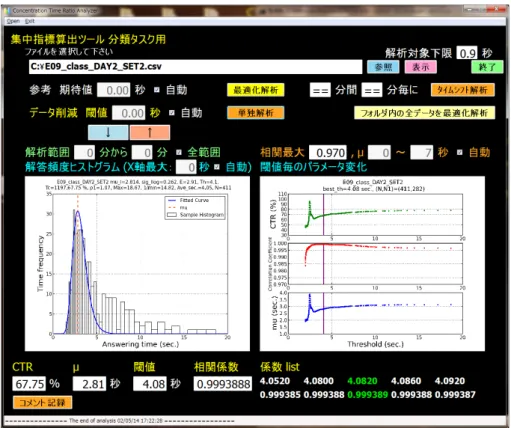Click the coefficient value 4.0800
The width and height of the screenshot is (511, 428).
(x=319, y=381)
